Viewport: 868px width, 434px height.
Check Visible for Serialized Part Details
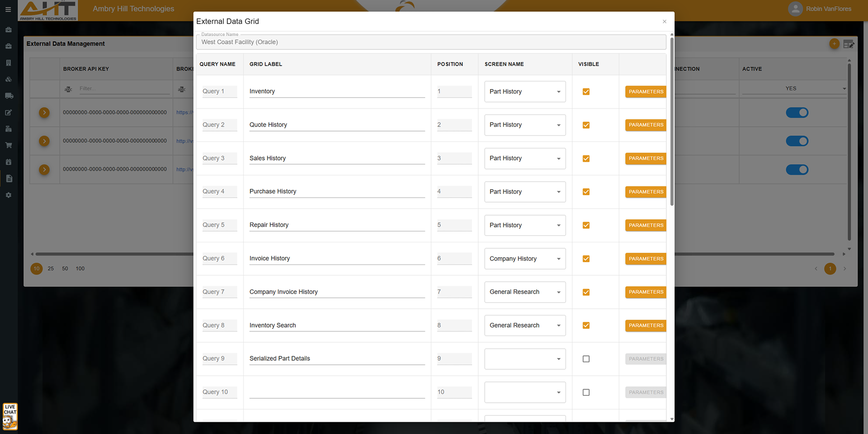(586, 359)
